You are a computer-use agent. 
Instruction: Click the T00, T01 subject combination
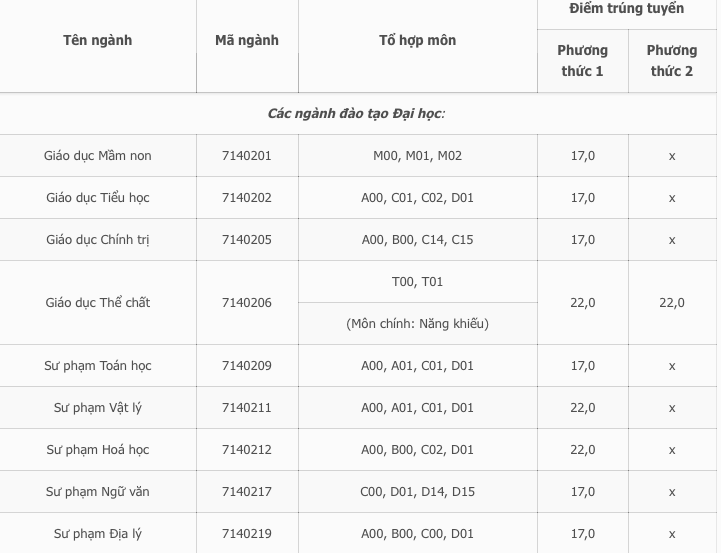pyautogui.click(x=417, y=282)
